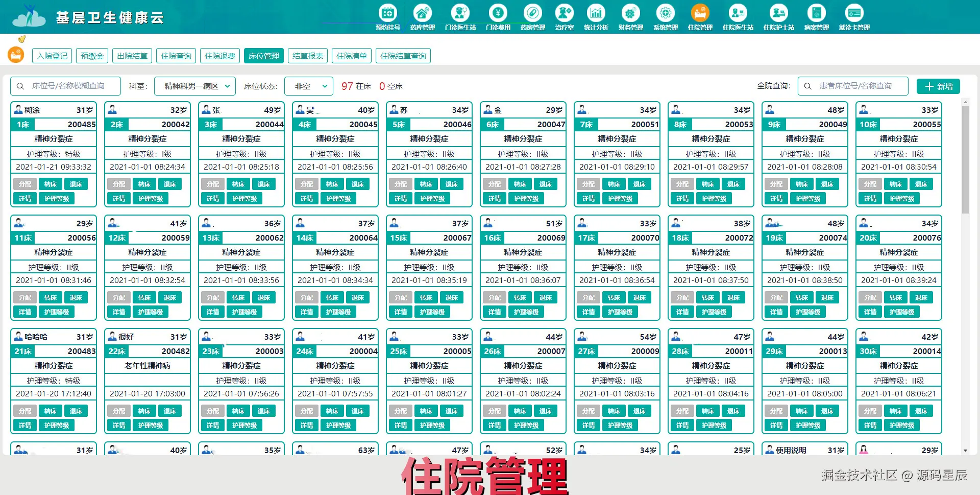Click the 97 在床 occupied count

coord(356,86)
